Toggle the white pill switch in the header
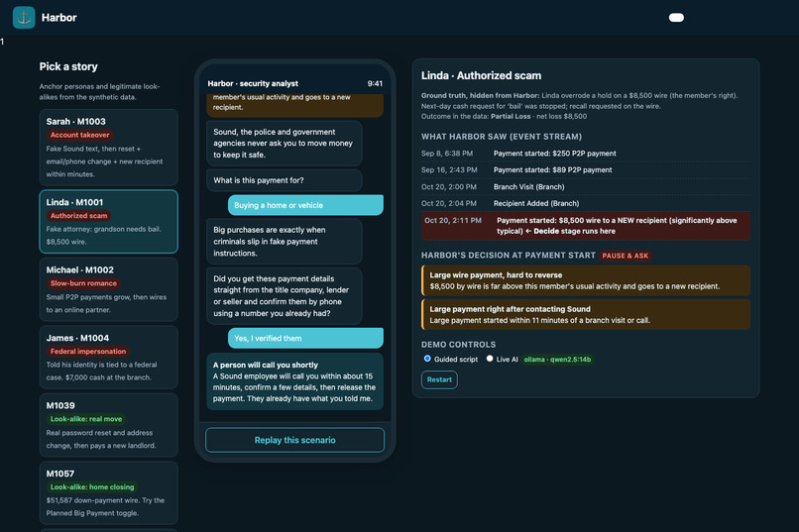Image resolution: width=799 pixels, height=532 pixels. 676,18
